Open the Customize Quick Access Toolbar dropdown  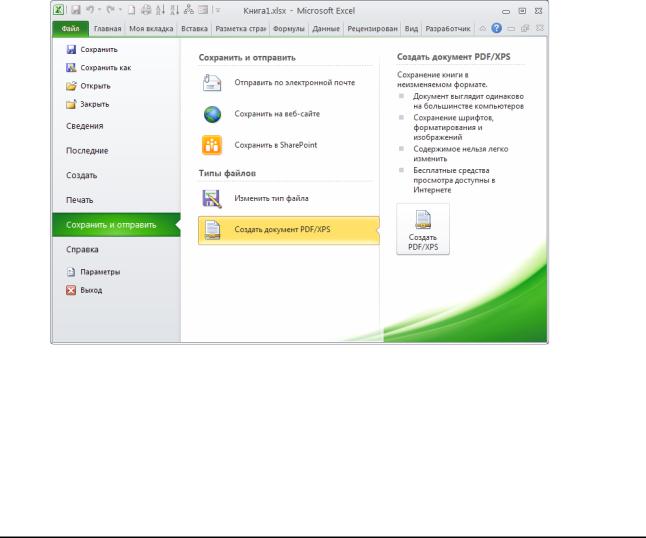(218, 10)
